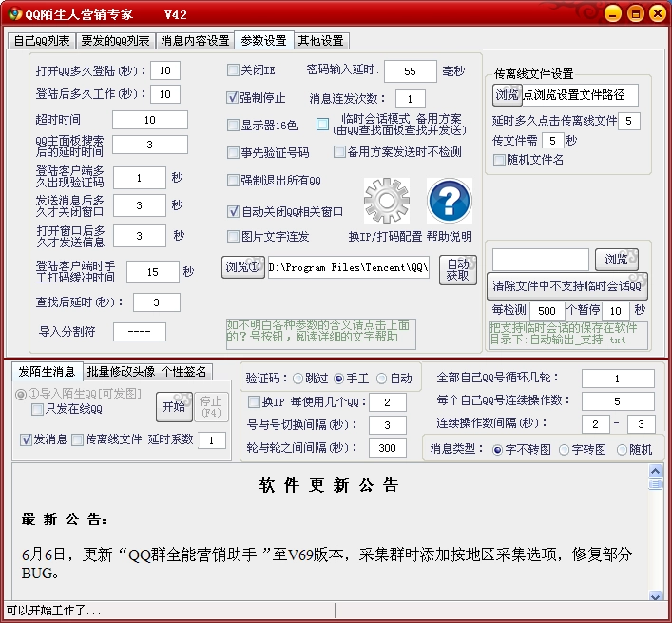Open 批量修改头像 个性签名 tab
This screenshot has height=623, width=672.
[x=147, y=371]
